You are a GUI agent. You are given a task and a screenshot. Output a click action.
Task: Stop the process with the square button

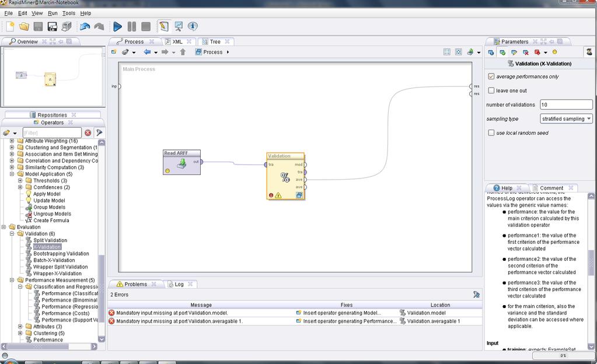click(146, 26)
